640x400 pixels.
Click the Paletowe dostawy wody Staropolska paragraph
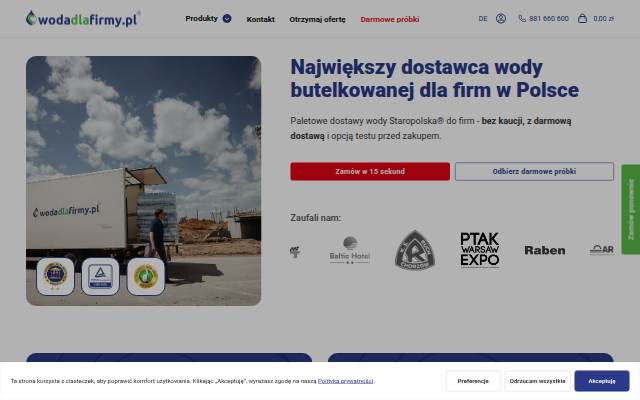pyautogui.click(x=431, y=128)
